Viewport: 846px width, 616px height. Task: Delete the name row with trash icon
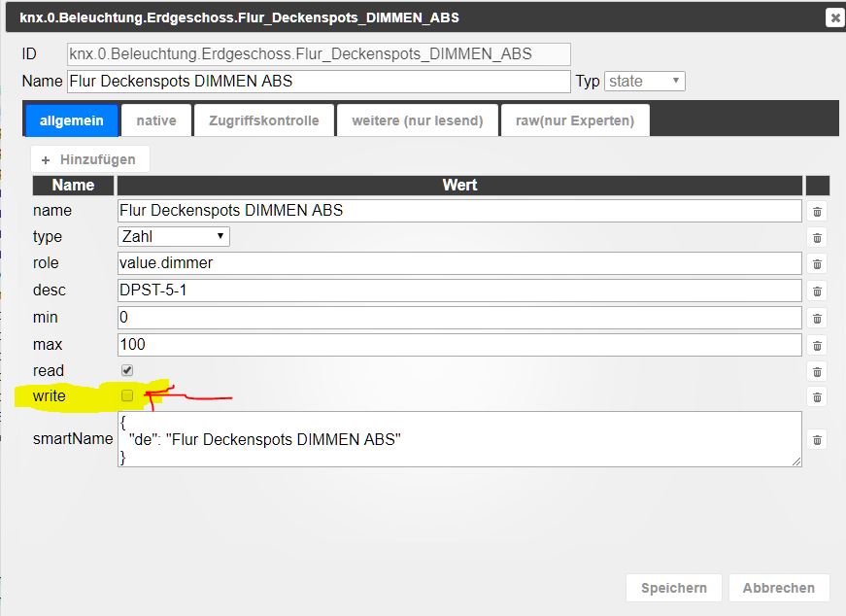click(818, 212)
